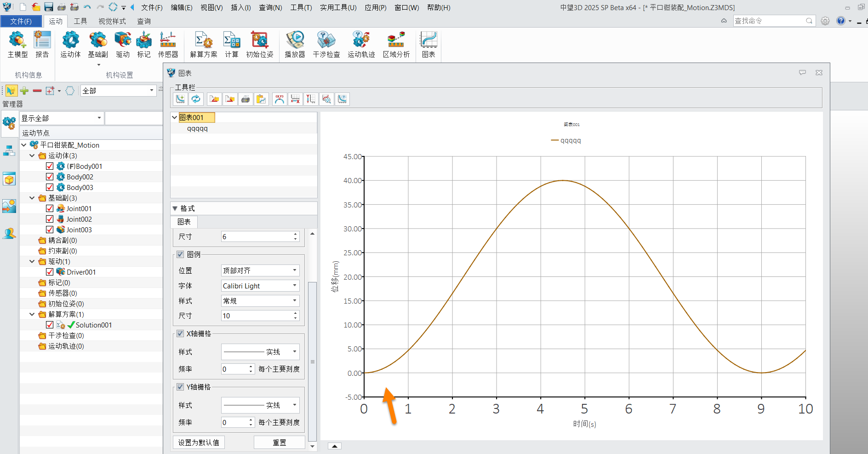Open the 运动轨迹 motion trace tool
Screen dimensions: 868x454
click(x=361, y=45)
